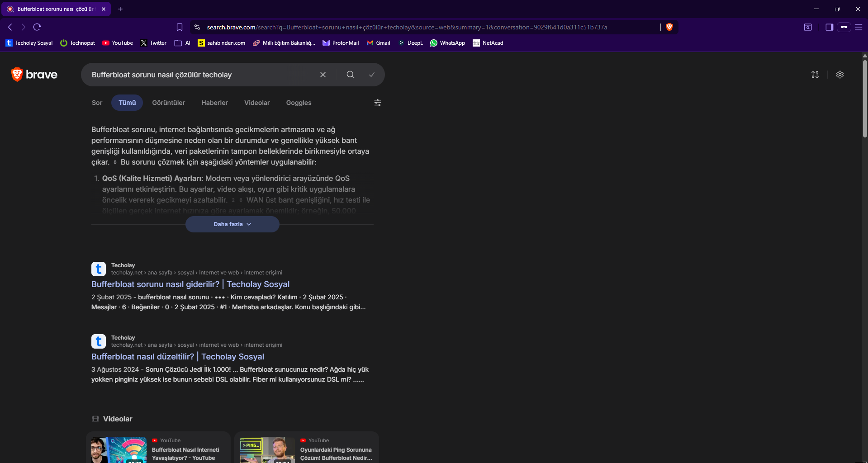Screen dimensions: 868x463
Task: Open the NetAcad bookmark
Action: pyautogui.click(x=488, y=43)
